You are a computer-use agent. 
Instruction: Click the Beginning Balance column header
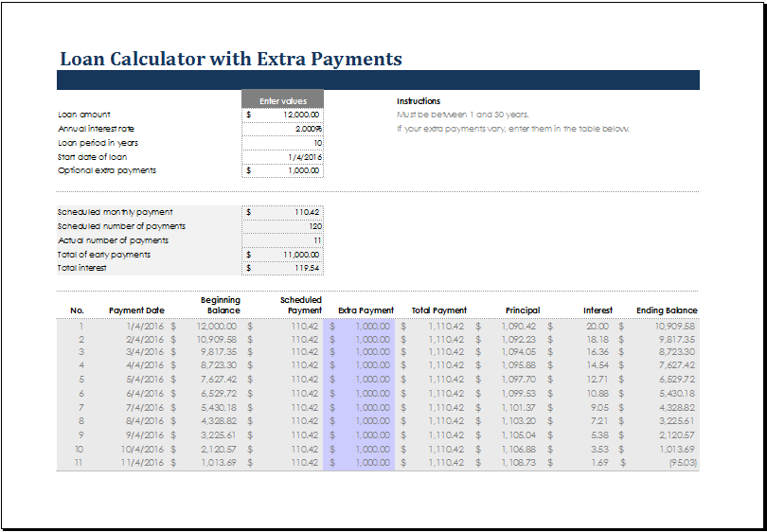pyautogui.click(x=221, y=305)
